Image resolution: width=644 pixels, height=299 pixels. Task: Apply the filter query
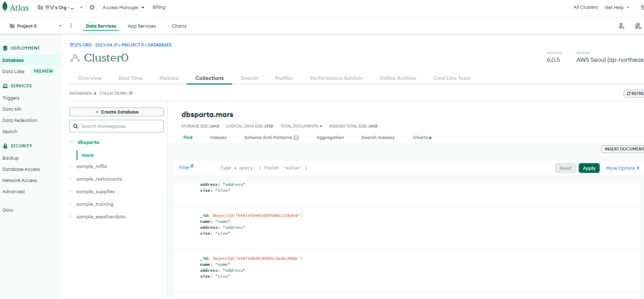[589, 168]
